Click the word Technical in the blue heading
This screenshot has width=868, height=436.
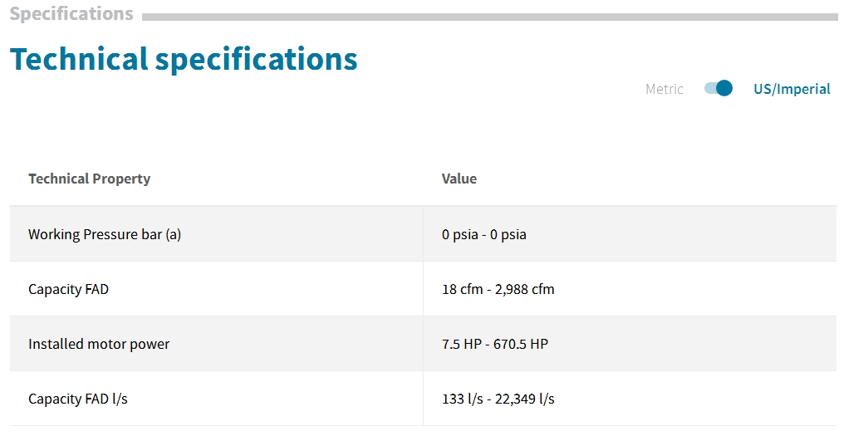(x=79, y=59)
